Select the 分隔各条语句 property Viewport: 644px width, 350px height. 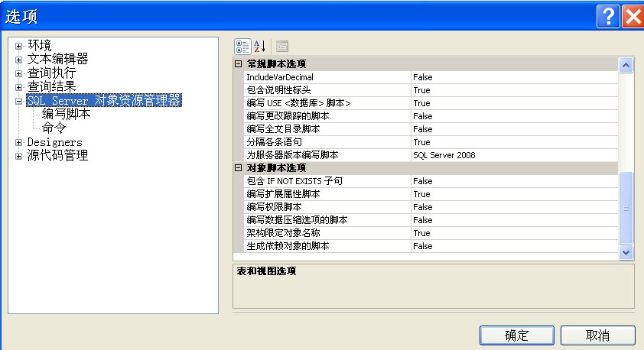tap(431, 142)
